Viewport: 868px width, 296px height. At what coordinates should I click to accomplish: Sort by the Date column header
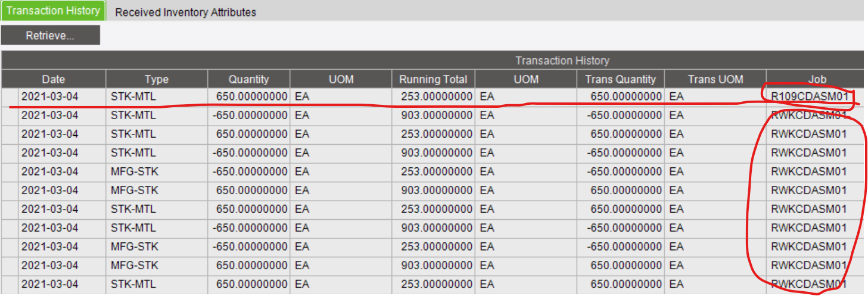[54, 79]
